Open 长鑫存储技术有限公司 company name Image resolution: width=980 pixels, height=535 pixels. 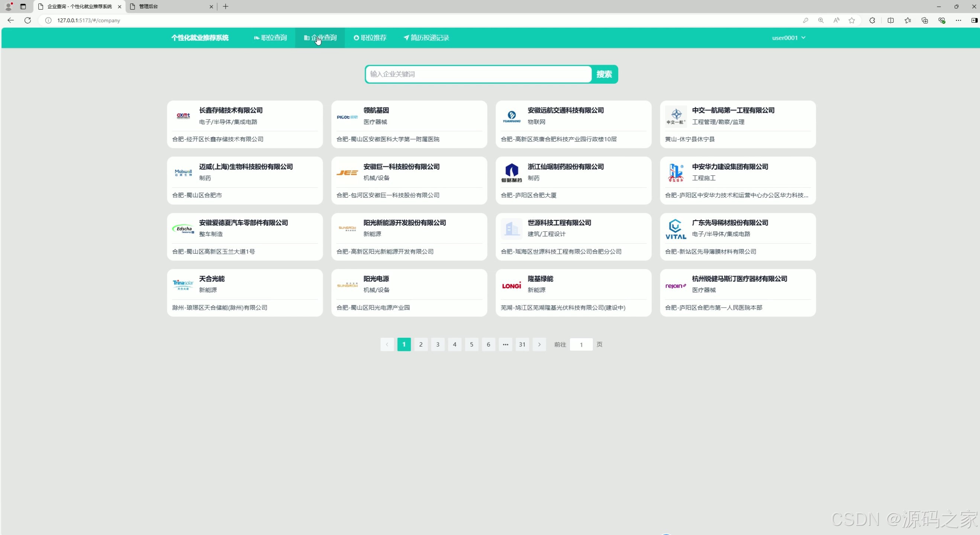231,110
